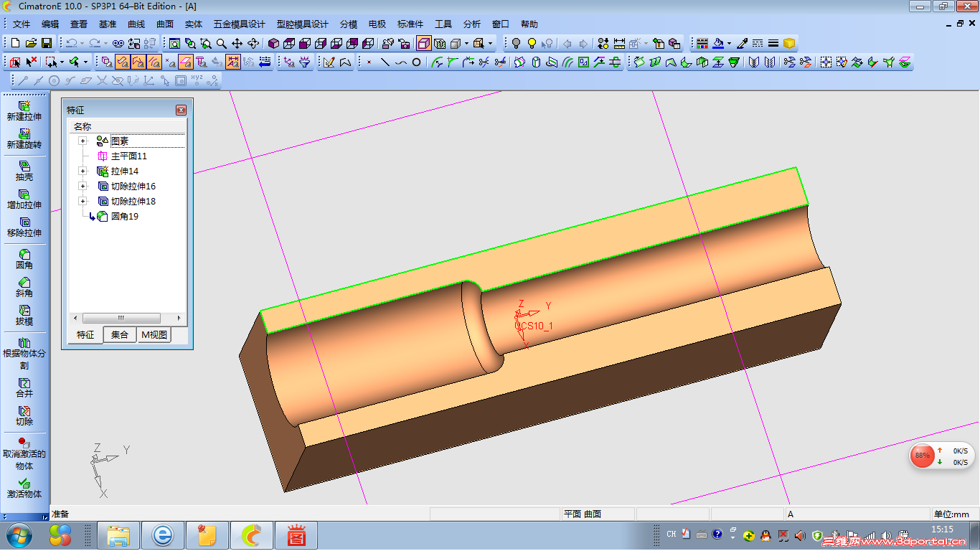
Task: Click the eyedropper attribute picker icon
Action: click(743, 43)
